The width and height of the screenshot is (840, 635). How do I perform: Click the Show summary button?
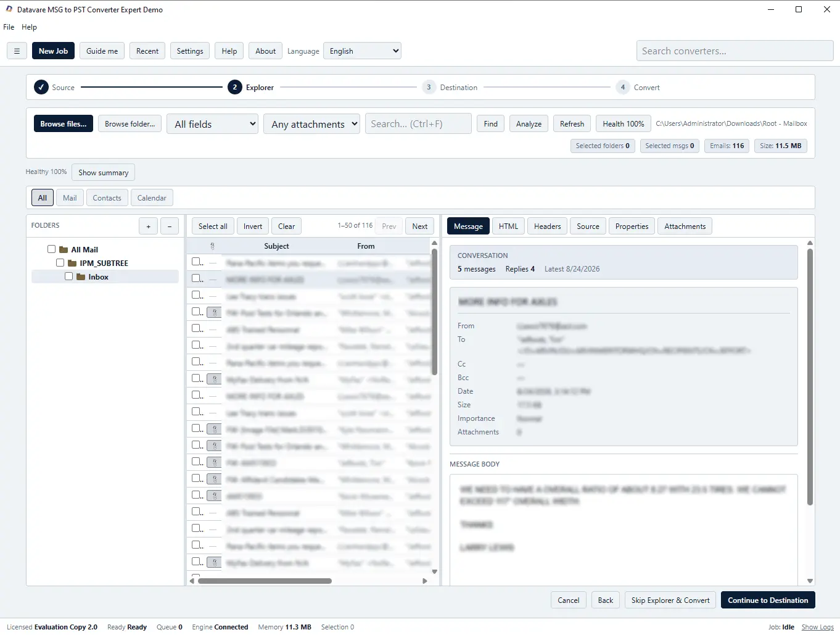[104, 173]
